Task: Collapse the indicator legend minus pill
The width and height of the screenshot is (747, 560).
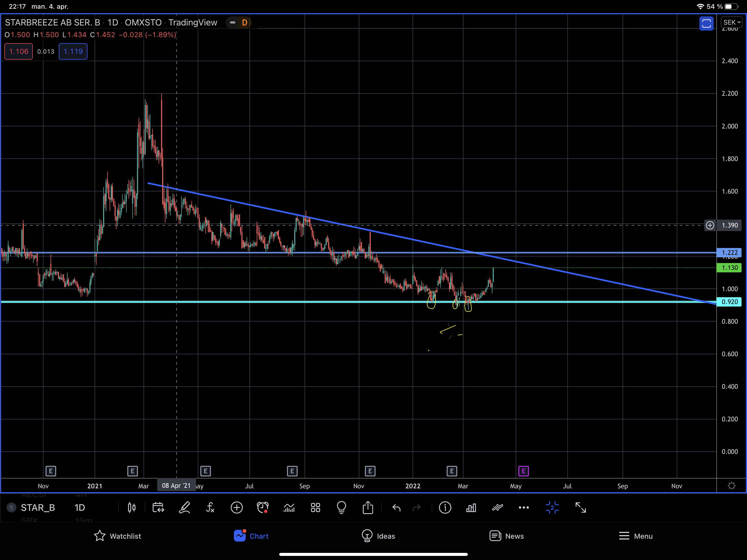Action: click(x=233, y=23)
